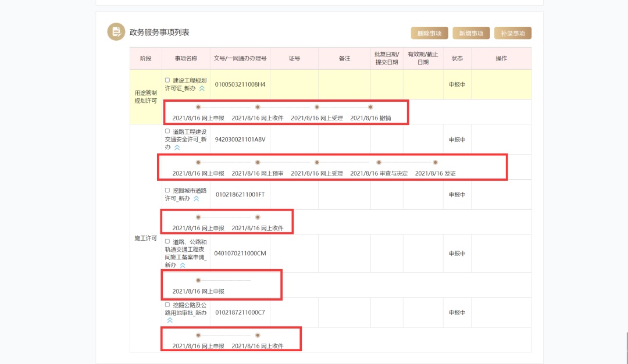Click the 撤销 step dot in timeline

(370, 107)
